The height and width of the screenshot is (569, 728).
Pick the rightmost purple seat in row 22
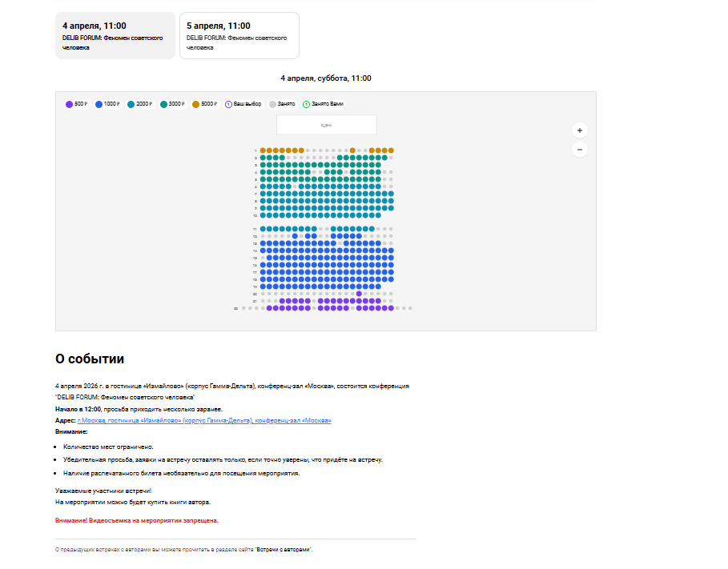[x=391, y=308]
